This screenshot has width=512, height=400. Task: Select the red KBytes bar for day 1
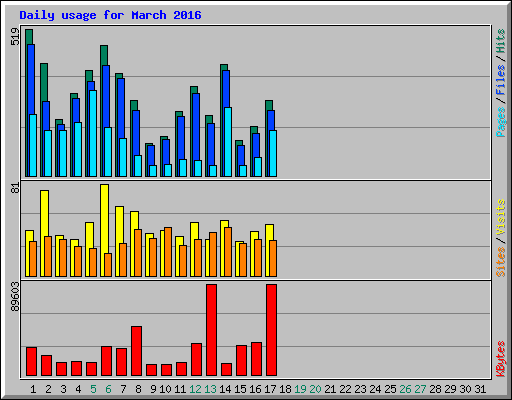(x=31, y=362)
